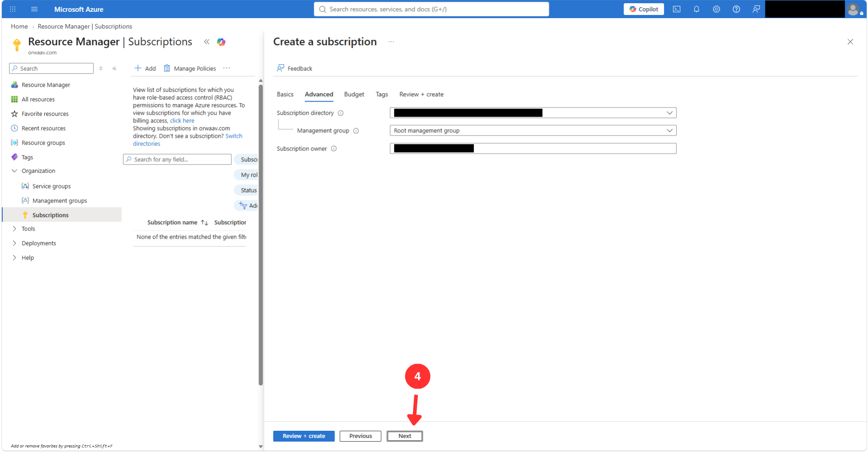This screenshot has height=452, width=868.
Task: Switch to the Budget tab
Action: (x=354, y=94)
